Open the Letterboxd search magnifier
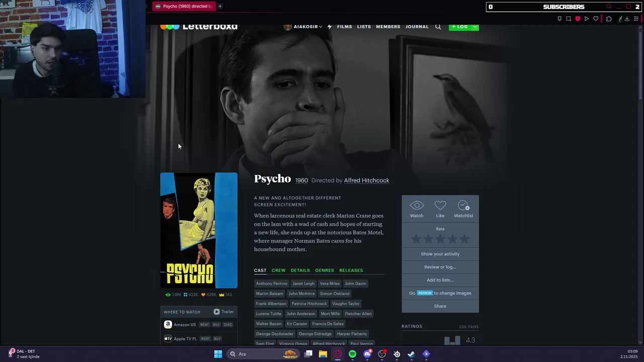Viewport: 644px width, 362px height. [438, 27]
